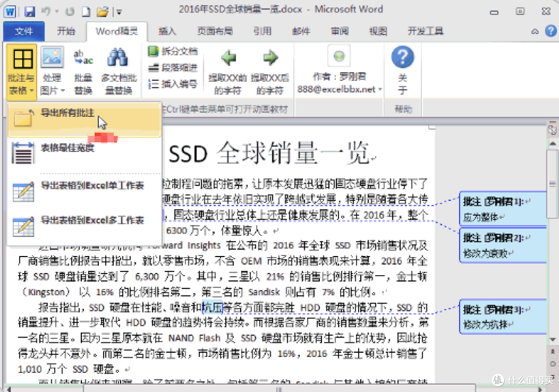The height and width of the screenshot is (392, 559).
Task: Open Word help blue question mark
Action: (x=551, y=31)
